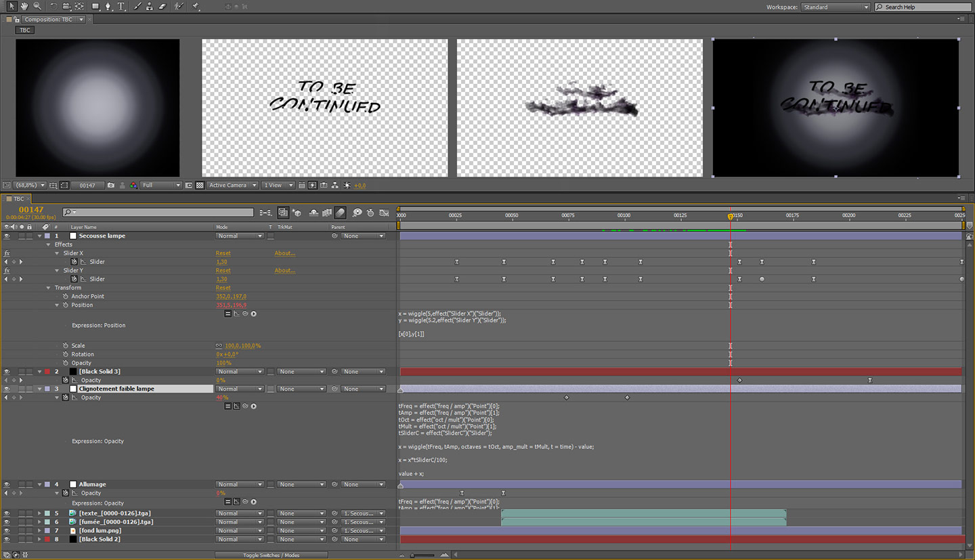Toggle Opacity stopwatch for Black Solid 3
The image size is (975, 560).
click(x=66, y=380)
